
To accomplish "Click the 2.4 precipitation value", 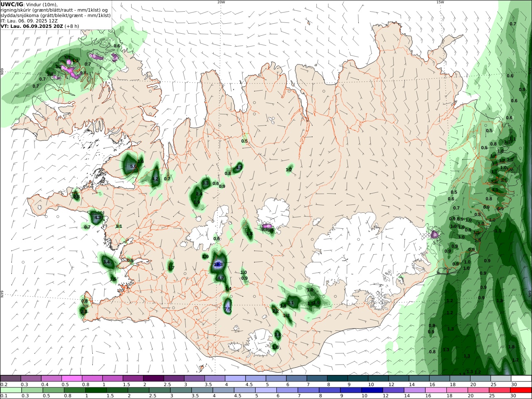I will pyautogui.click(x=199, y=194).
